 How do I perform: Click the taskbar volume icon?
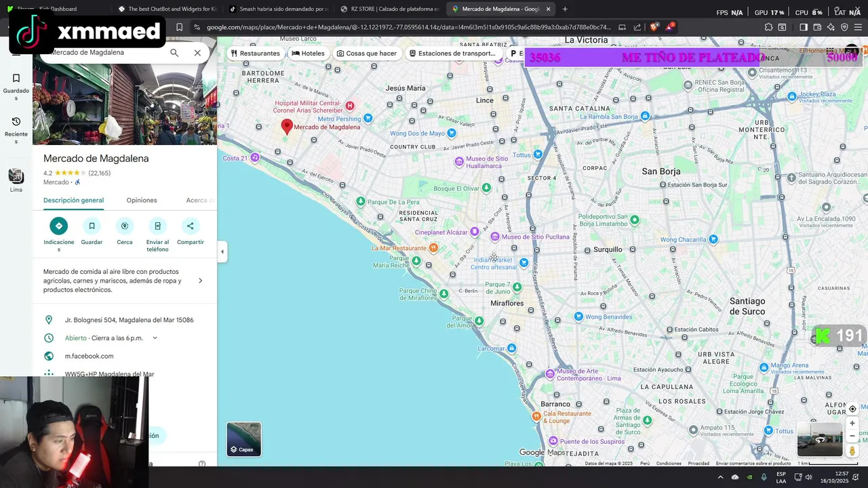808,477
